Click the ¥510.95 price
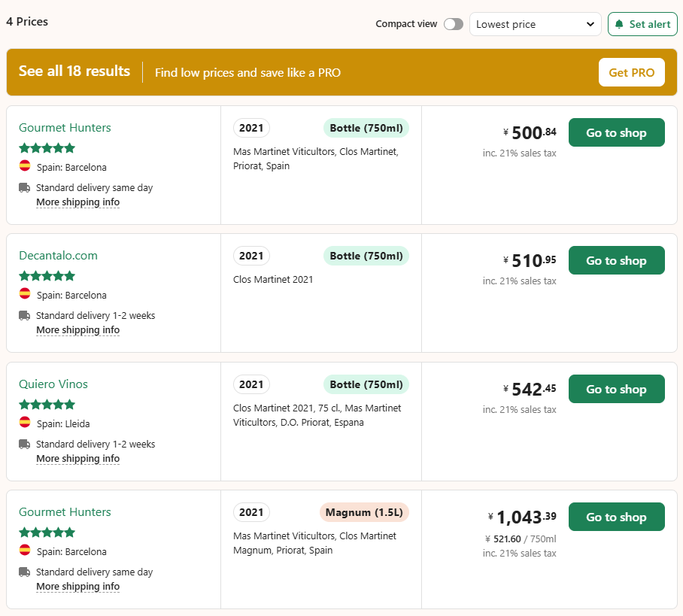 (x=530, y=260)
